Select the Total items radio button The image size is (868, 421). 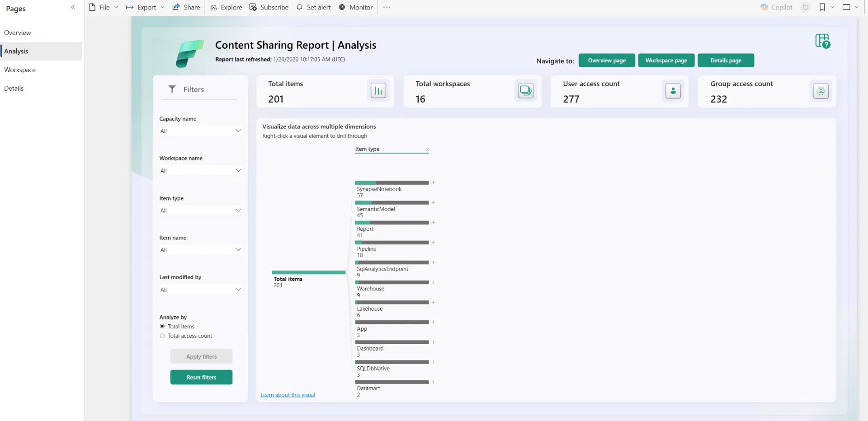[x=162, y=326]
